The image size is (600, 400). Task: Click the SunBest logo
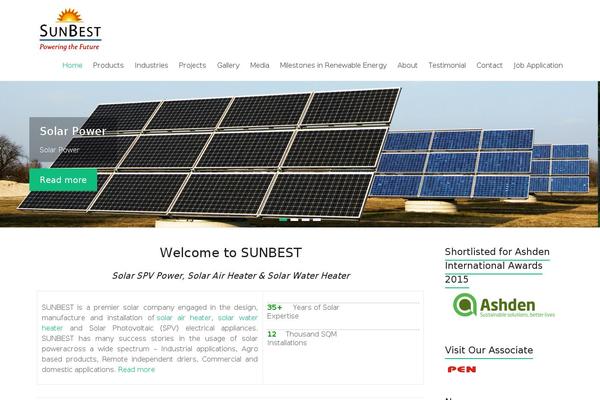[70, 29]
